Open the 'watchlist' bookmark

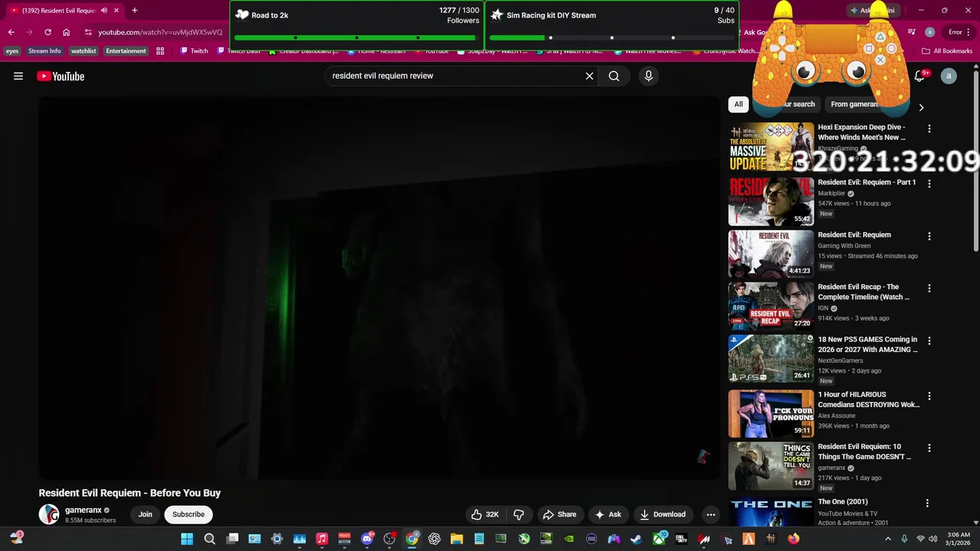pos(83,51)
